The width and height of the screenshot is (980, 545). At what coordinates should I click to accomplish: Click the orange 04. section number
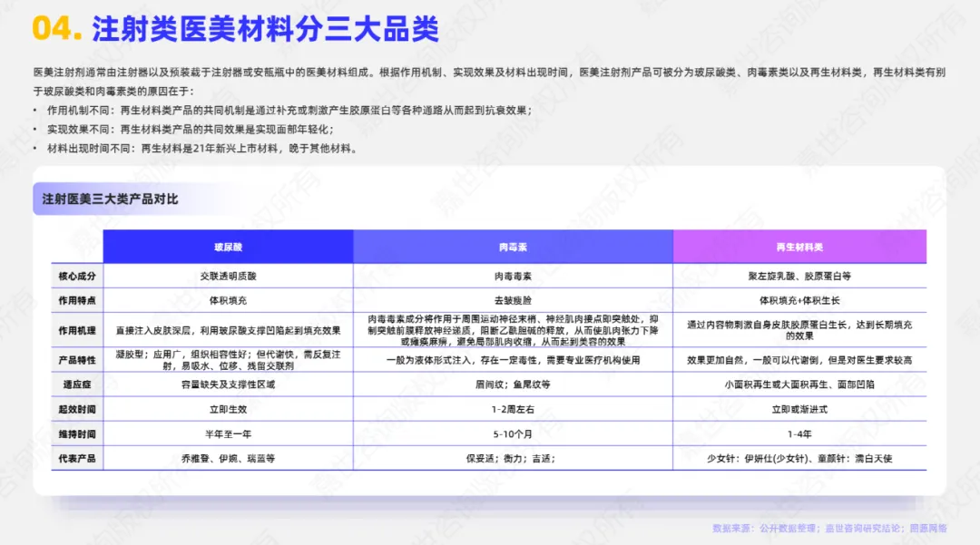(x=57, y=29)
